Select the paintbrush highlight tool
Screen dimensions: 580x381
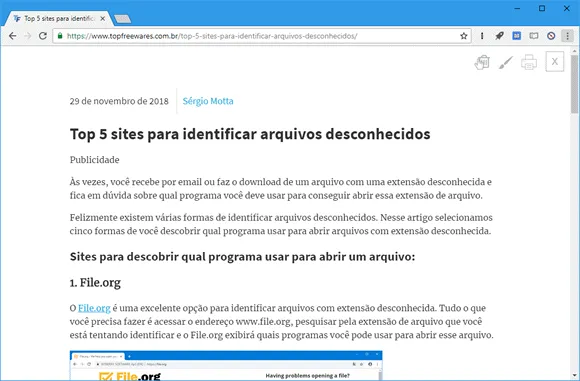click(505, 62)
